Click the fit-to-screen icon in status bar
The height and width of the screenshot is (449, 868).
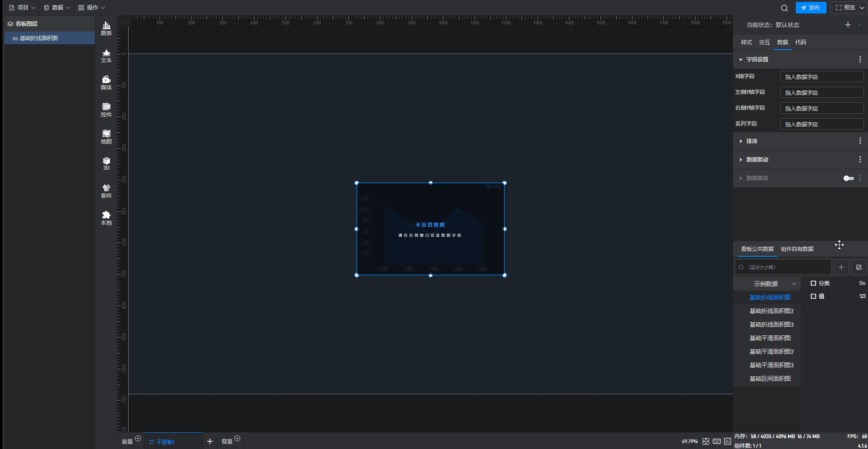[706, 441]
